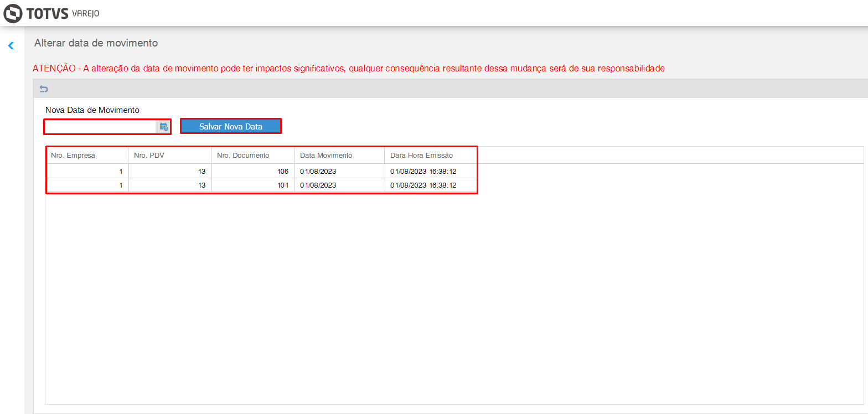Sort by the Nro. PDV column header
Screen dimensions: 868x414
170,156
